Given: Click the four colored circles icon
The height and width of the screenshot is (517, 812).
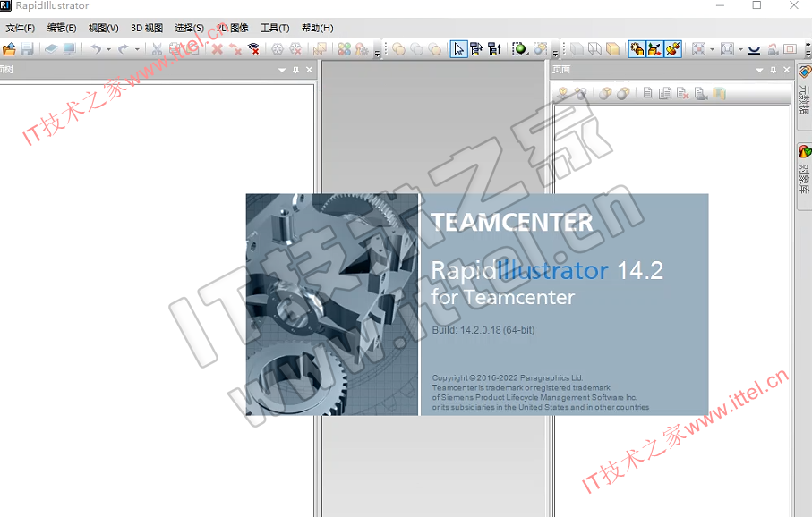Looking at the screenshot, I should coord(345,49).
